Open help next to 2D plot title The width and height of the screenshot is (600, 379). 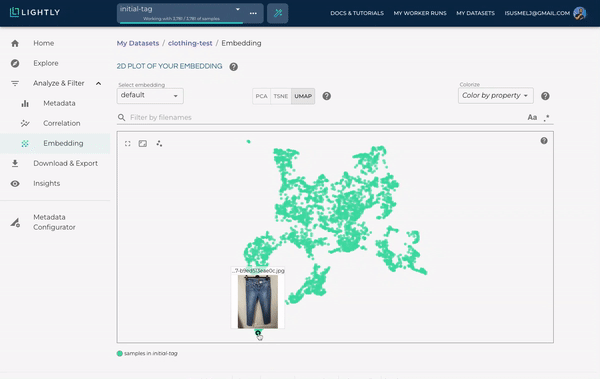coord(233,67)
